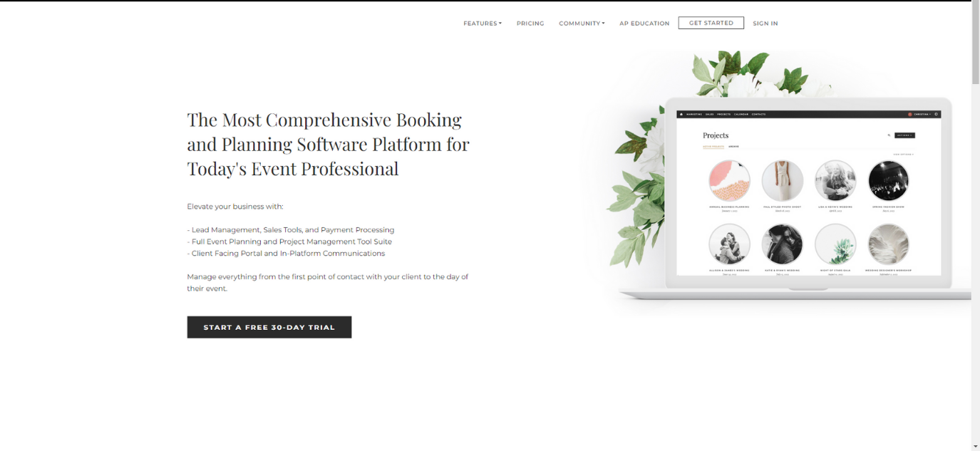Switch to the Active Projects tab
The image size is (980, 451).
(713, 146)
